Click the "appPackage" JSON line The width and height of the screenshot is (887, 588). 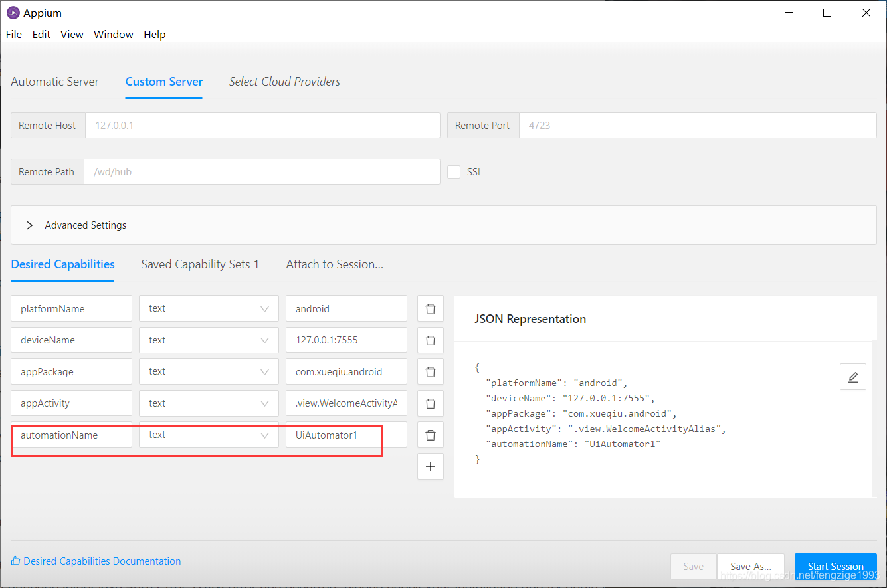(581, 413)
